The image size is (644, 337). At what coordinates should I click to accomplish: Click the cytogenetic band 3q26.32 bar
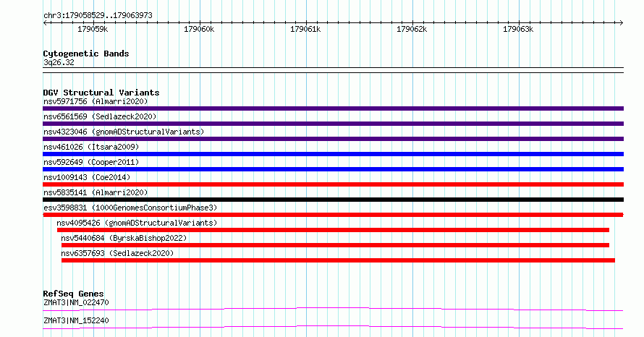[x=333, y=70]
